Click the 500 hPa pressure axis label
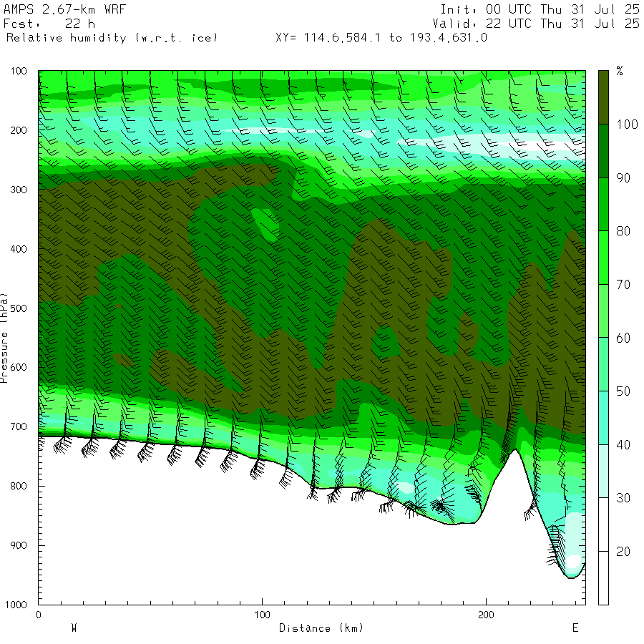The height and width of the screenshot is (644, 644). point(19,308)
